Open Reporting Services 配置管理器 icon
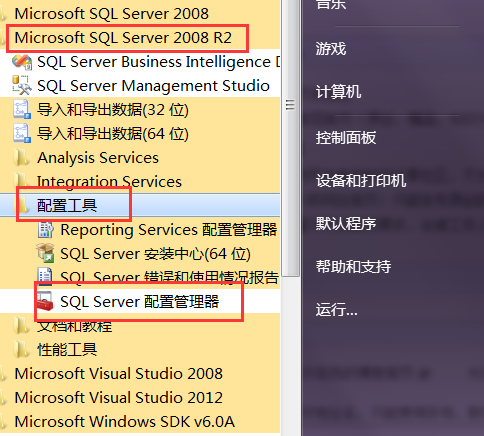Viewport: 484px width, 436px height. [45, 230]
